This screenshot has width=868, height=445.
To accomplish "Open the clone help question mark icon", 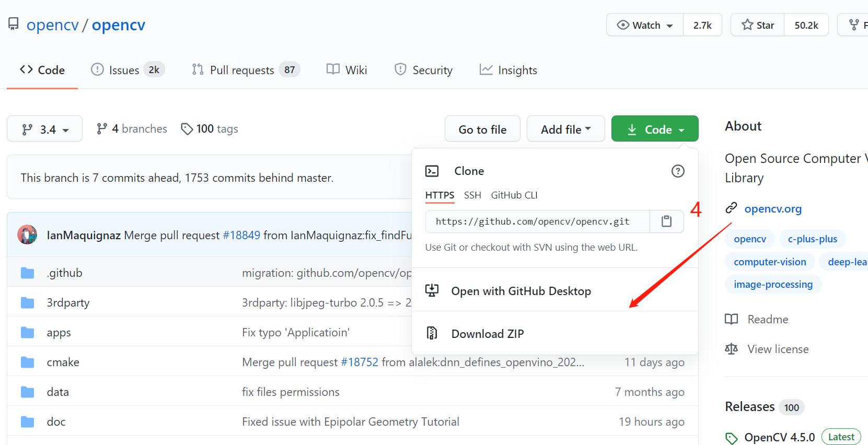I will click(678, 171).
